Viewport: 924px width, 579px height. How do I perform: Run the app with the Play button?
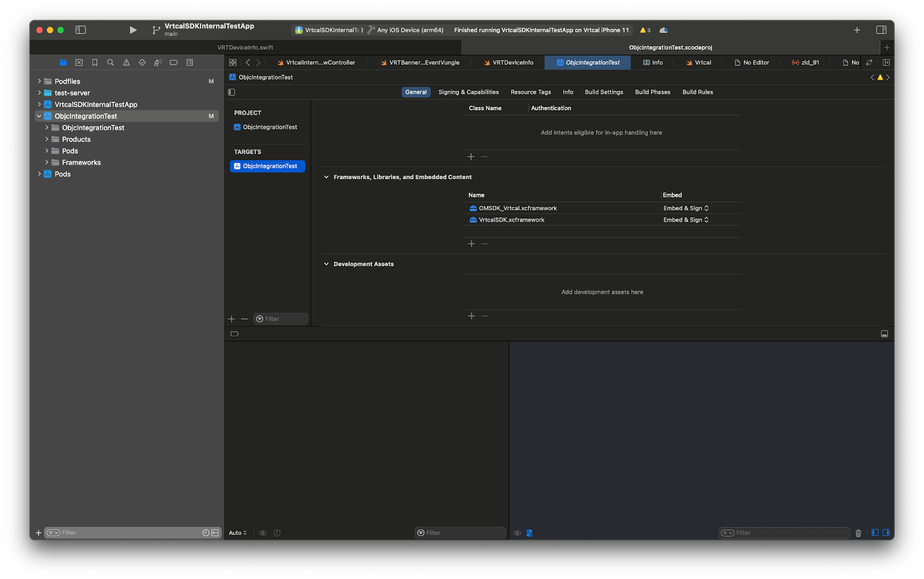133,30
